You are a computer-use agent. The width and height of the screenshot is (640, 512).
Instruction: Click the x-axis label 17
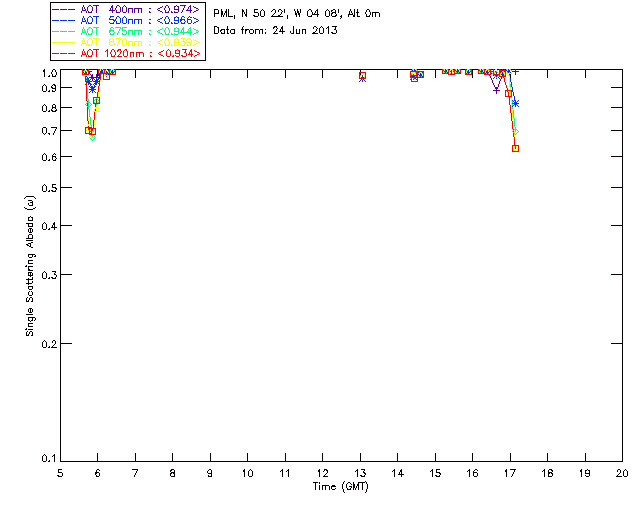[510, 473]
